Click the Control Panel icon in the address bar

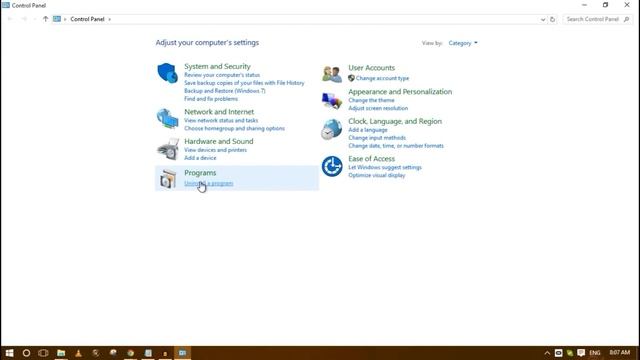point(57,19)
